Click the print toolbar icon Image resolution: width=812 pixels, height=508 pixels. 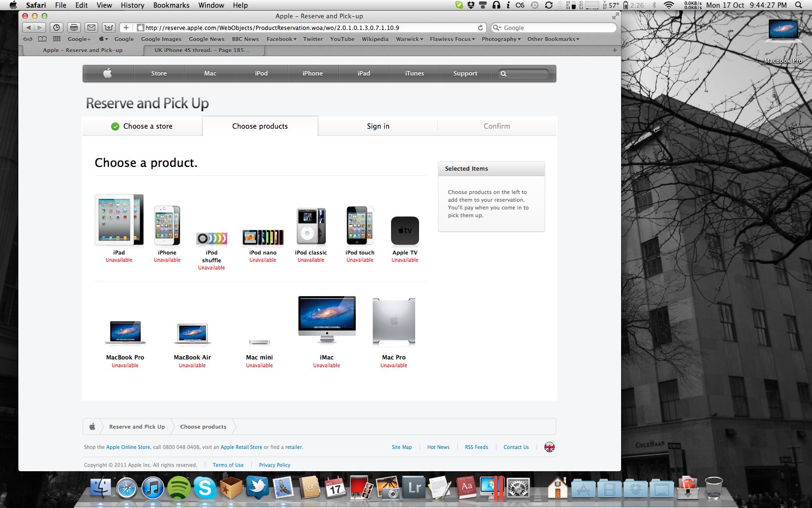click(x=74, y=28)
